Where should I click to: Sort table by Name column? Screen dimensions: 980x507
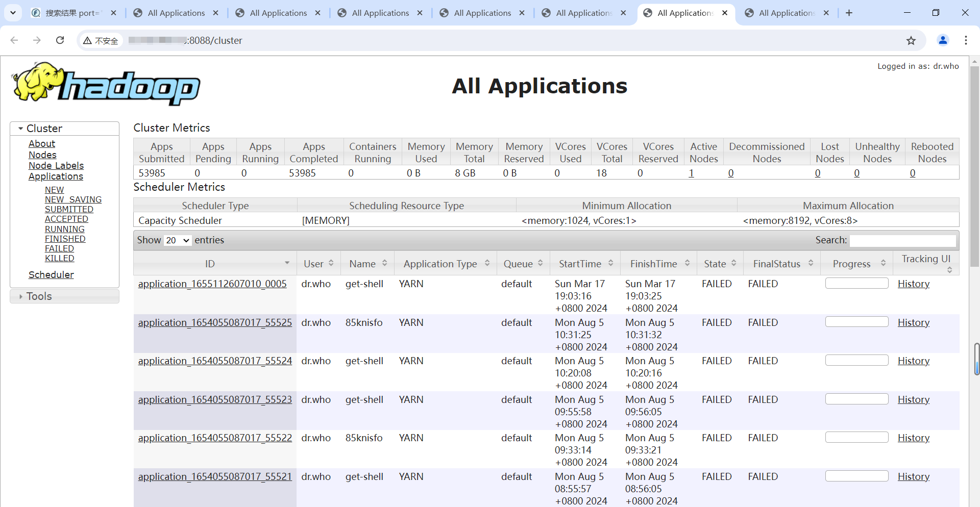point(368,264)
